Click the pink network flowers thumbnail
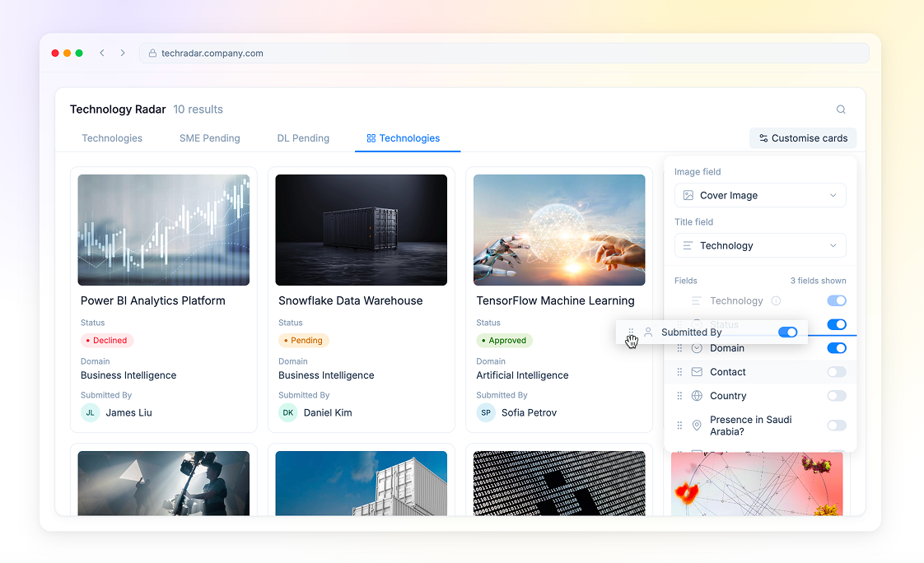The image size is (924, 563). tap(757, 484)
